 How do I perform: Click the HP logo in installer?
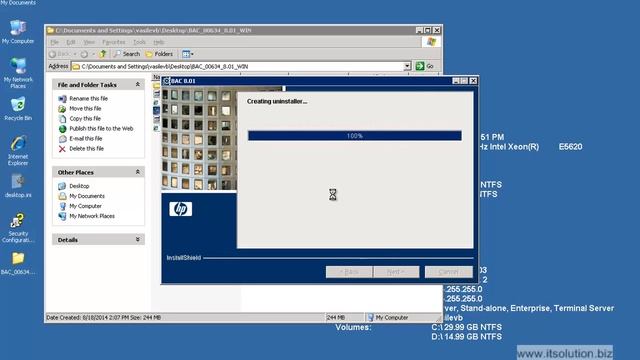(180, 209)
